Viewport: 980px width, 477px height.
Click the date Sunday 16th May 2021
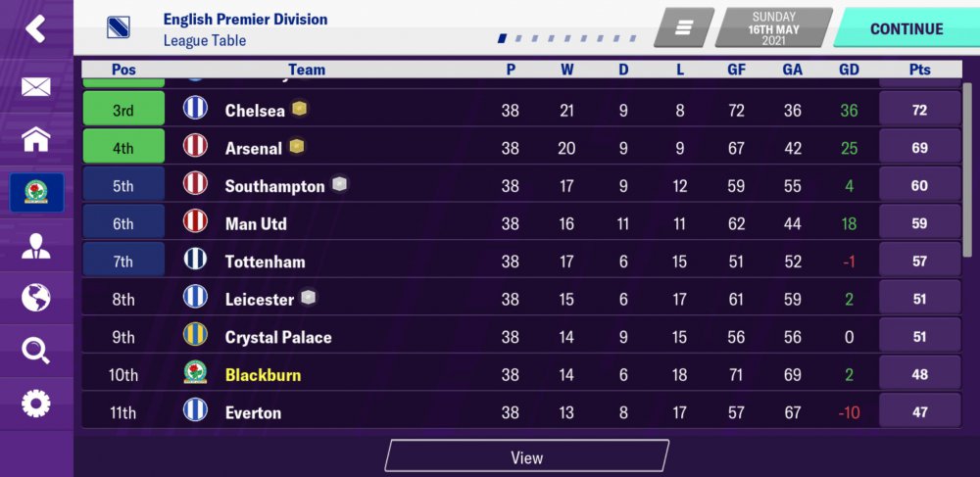click(x=774, y=28)
